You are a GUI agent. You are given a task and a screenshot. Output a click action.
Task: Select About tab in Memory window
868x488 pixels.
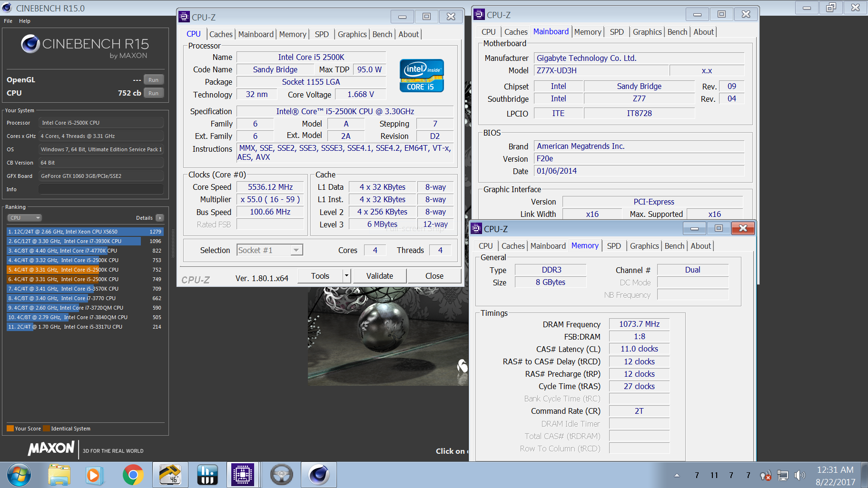click(x=701, y=246)
